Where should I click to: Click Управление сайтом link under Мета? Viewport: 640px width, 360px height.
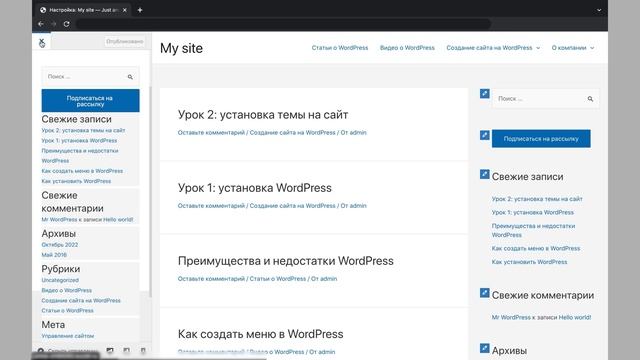[68, 336]
